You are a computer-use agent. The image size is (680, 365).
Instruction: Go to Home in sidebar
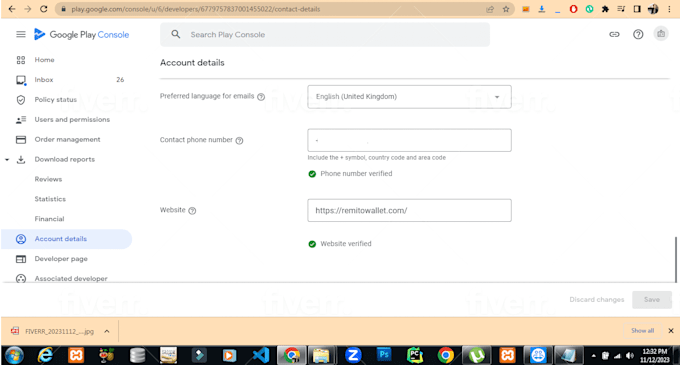pos(44,60)
